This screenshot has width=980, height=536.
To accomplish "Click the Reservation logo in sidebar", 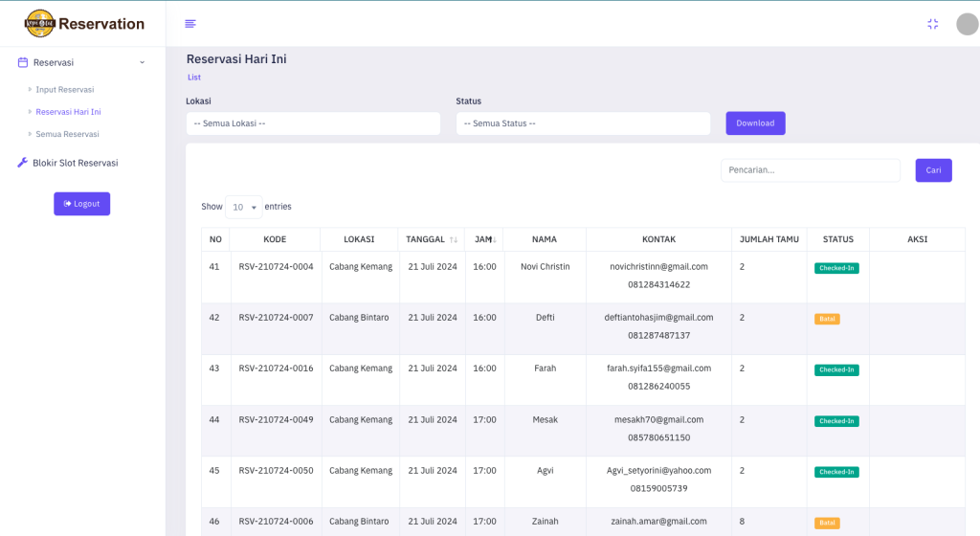I will pos(84,24).
